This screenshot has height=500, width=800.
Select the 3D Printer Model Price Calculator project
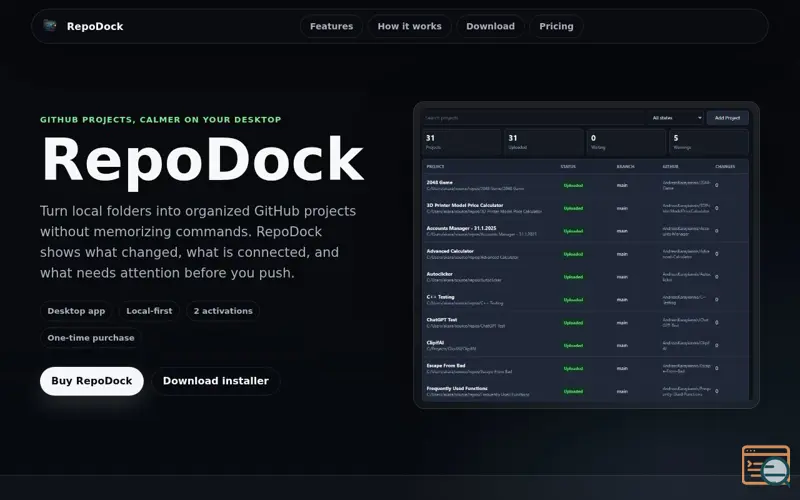[x=585, y=208]
